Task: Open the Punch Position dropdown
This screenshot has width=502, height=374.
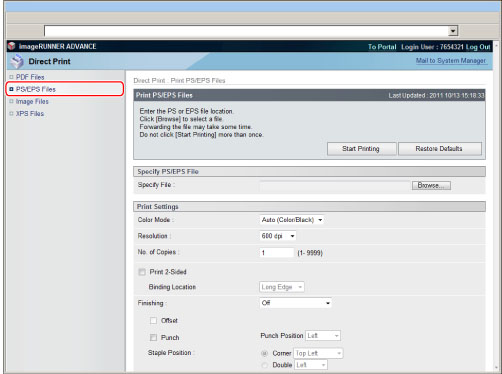Action: [x=323, y=336]
